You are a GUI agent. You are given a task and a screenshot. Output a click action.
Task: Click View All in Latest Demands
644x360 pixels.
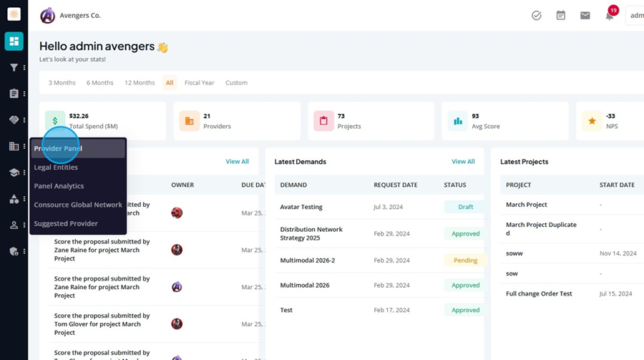click(x=463, y=162)
